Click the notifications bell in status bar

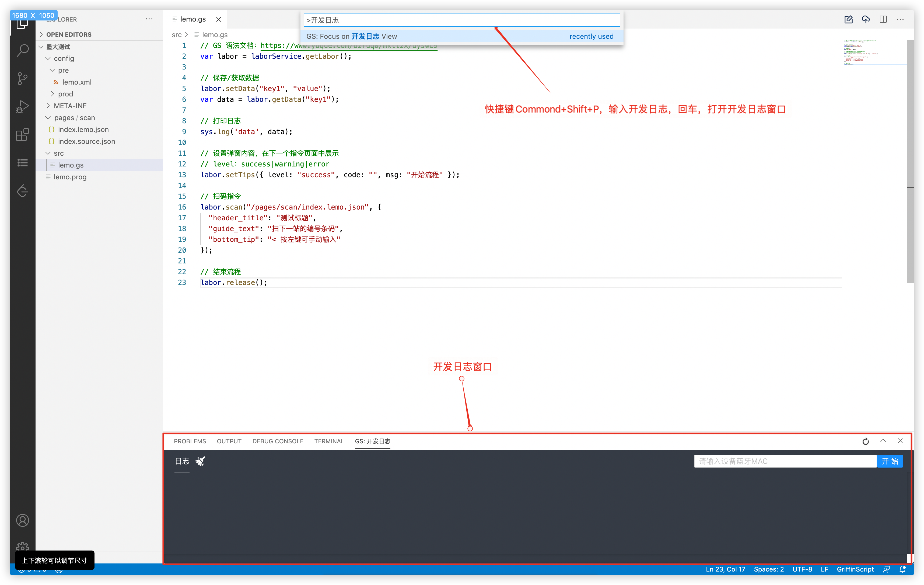(902, 569)
